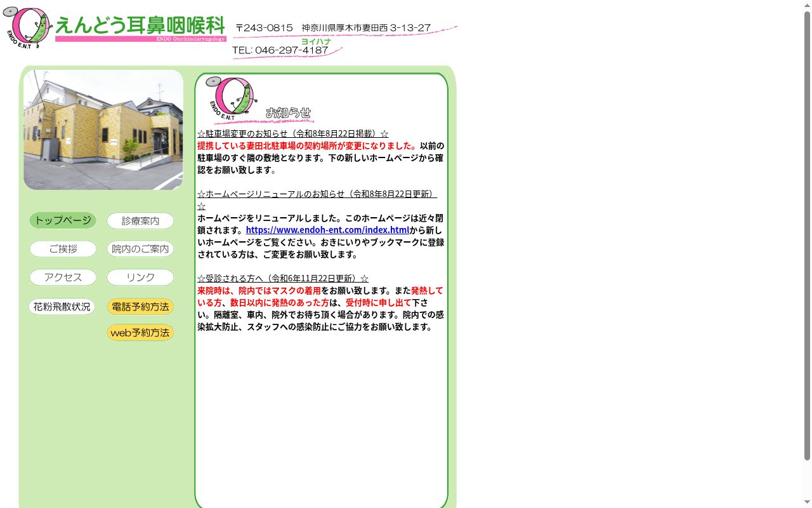The height and width of the screenshot is (508, 812).
Task: Click the ENDO E.N.T logo in the header
Action: pos(27,28)
